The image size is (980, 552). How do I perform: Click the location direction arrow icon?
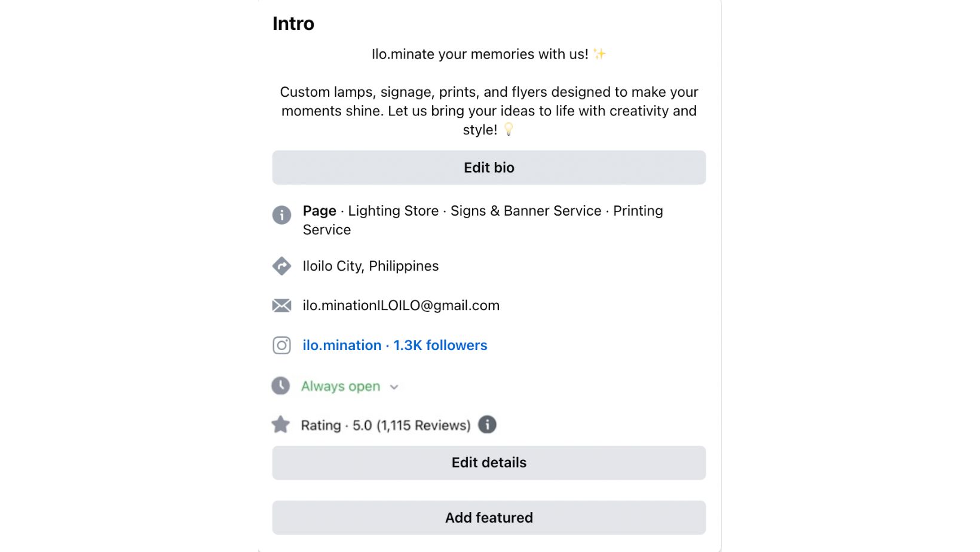click(281, 266)
